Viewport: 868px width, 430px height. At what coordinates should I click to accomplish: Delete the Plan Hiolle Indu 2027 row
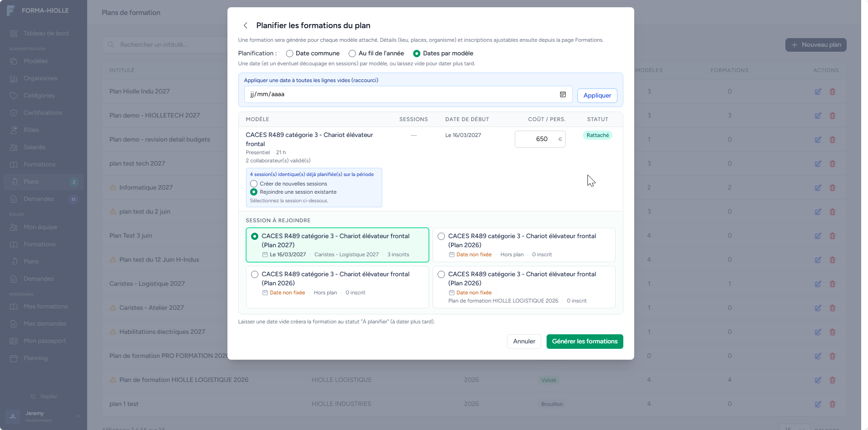tap(833, 92)
